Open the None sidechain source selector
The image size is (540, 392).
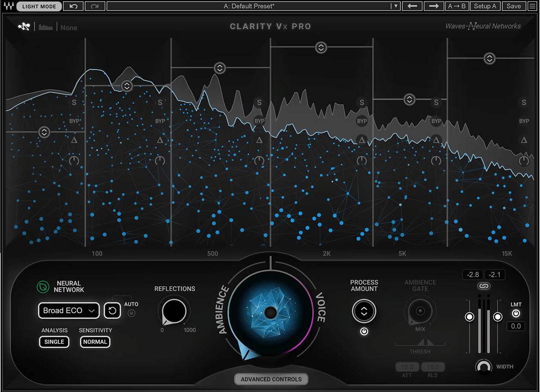tap(68, 27)
